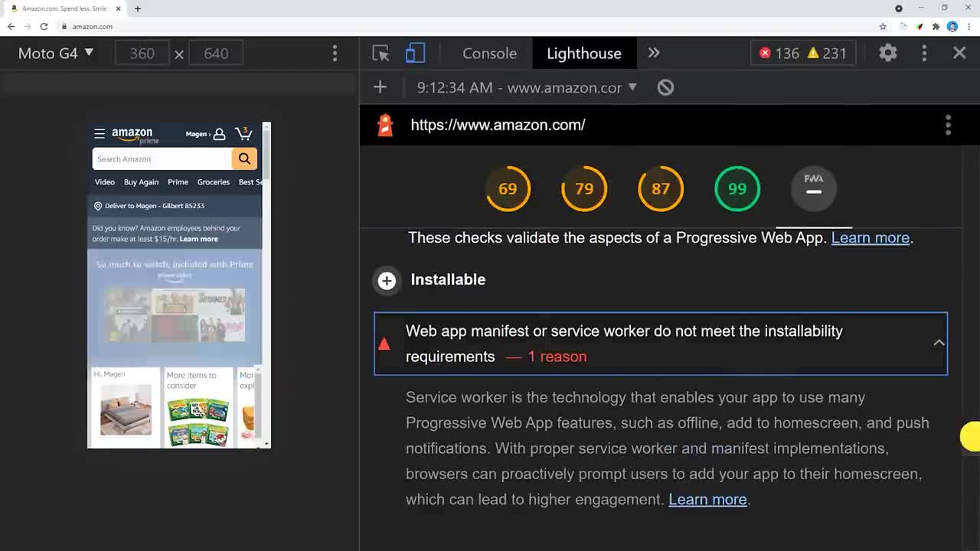Open the Learn more link about service workers
This screenshot has width=980, height=551.
coord(707,499)
